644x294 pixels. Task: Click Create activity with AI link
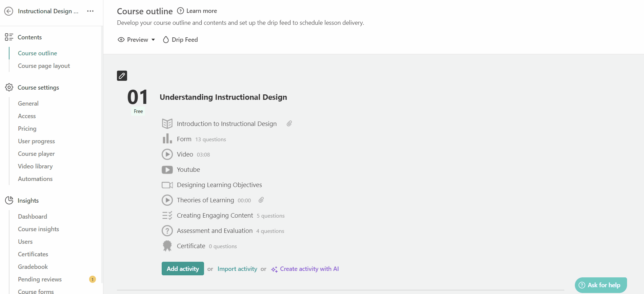pyautogui.click(x=309, y=269)
